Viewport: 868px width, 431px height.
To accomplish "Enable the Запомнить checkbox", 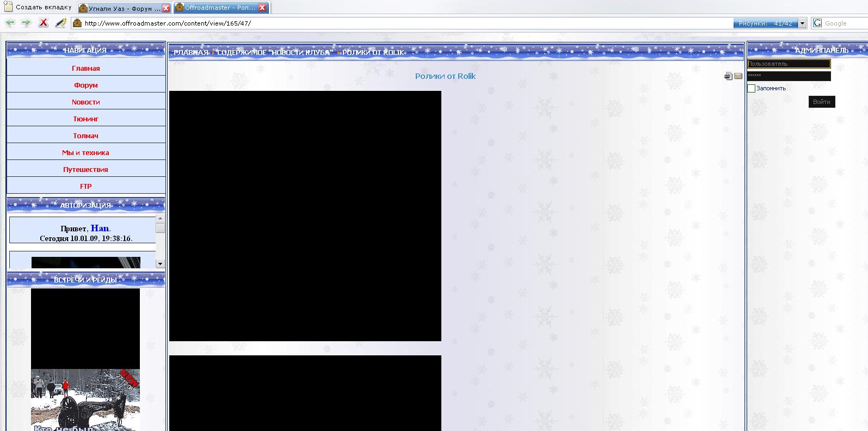I will (x=752, y=88).
